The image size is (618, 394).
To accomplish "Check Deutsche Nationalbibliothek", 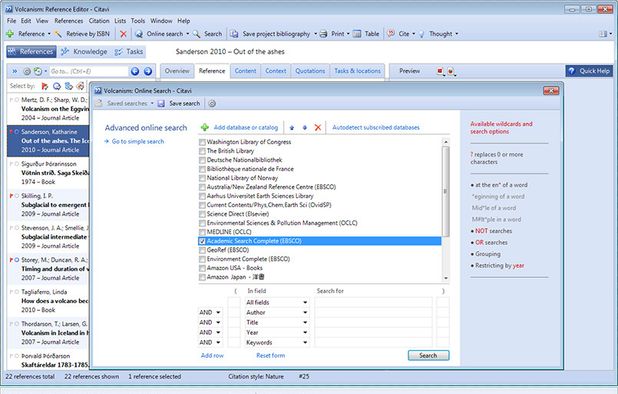I will pos(202,160).
